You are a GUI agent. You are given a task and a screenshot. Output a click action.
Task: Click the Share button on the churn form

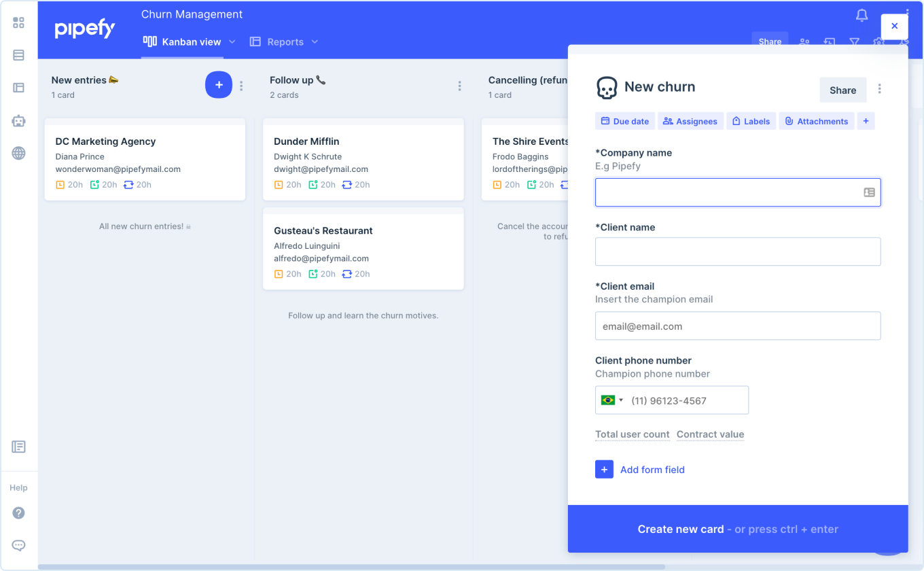842,90
